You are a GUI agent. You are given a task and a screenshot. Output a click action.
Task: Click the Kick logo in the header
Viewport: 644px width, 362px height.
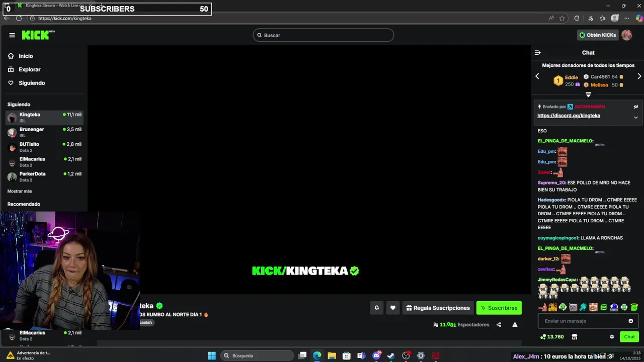point(38,35)
